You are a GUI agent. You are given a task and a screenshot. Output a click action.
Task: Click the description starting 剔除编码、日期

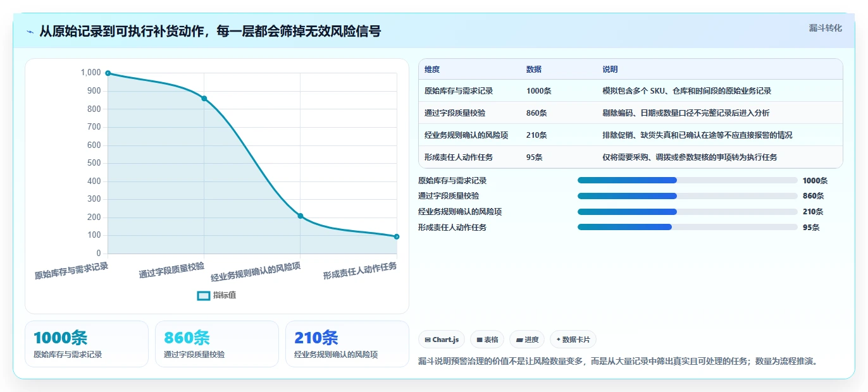pos(686,113)
